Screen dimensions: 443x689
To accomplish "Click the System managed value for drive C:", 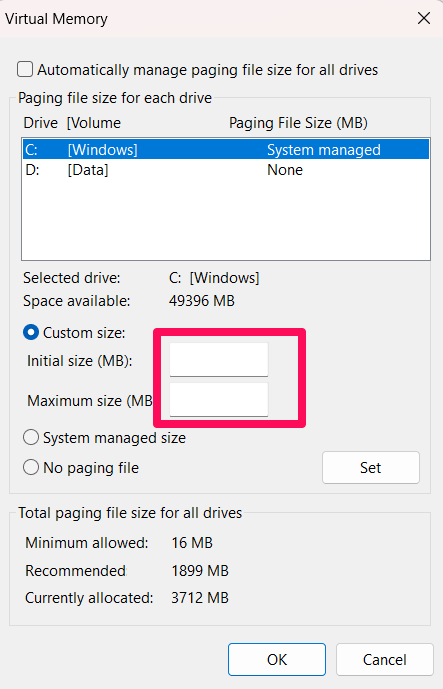I will pos(324,150).
